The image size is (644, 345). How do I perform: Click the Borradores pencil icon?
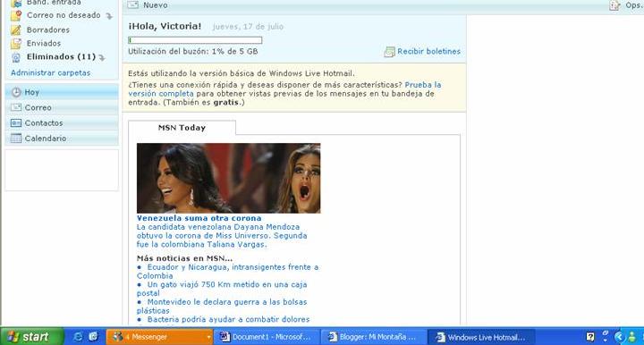pyautogui.click(x=16, y=29)
